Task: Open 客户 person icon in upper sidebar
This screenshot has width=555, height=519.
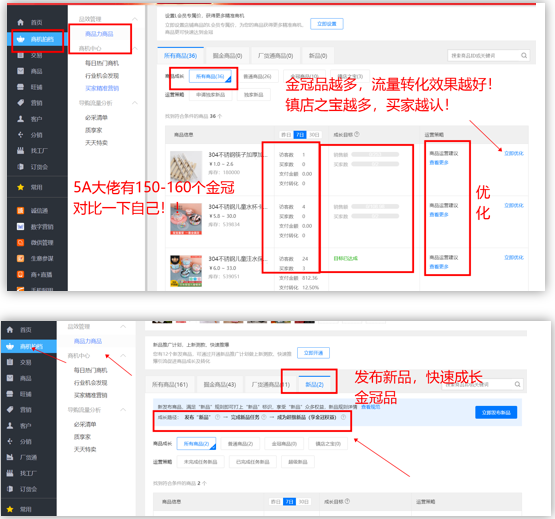Action: coord(21,119)
